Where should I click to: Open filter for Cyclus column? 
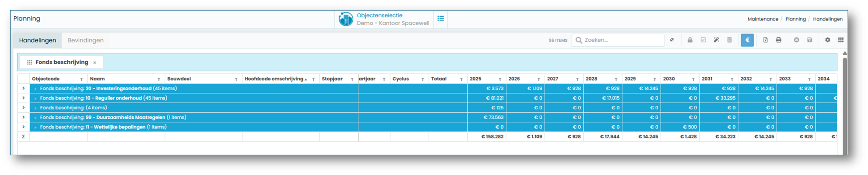422,79
